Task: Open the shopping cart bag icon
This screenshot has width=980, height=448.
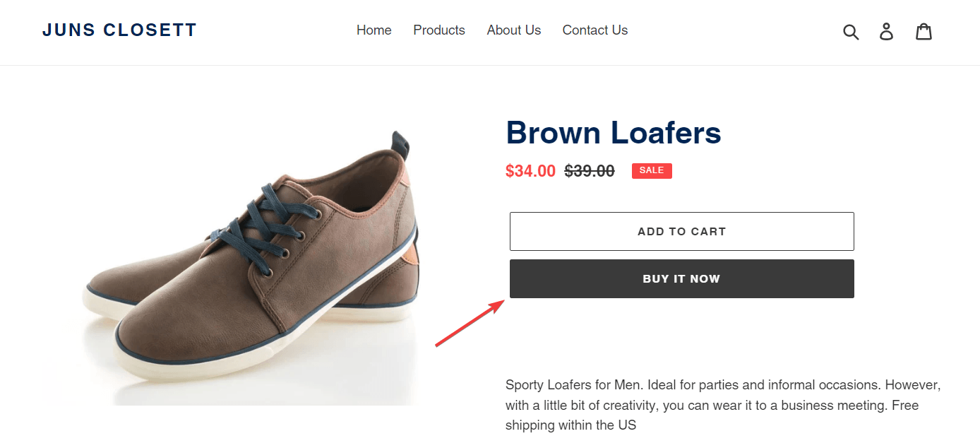Action: (x=924, y=31)
